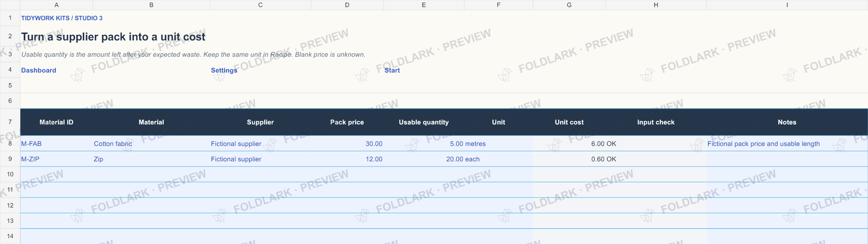868x244 pixels.
Task: Select unit cost 6.00 cell
Action: (569, 144)
